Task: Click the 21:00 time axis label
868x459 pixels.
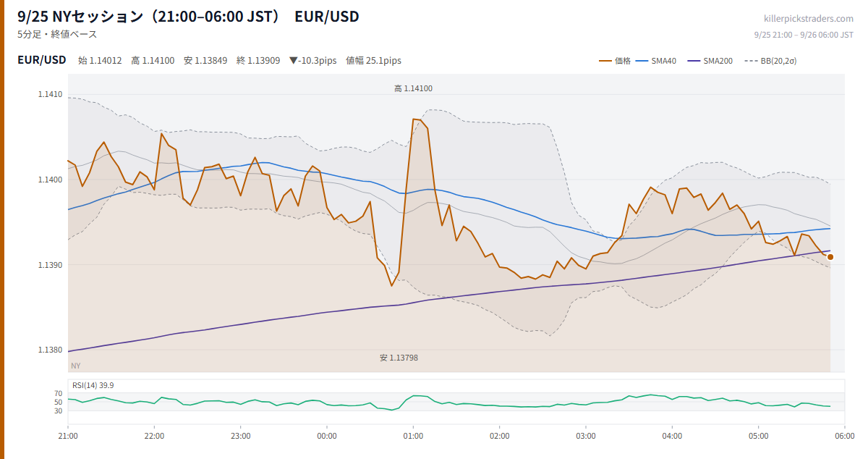Action: click(68, 436)
